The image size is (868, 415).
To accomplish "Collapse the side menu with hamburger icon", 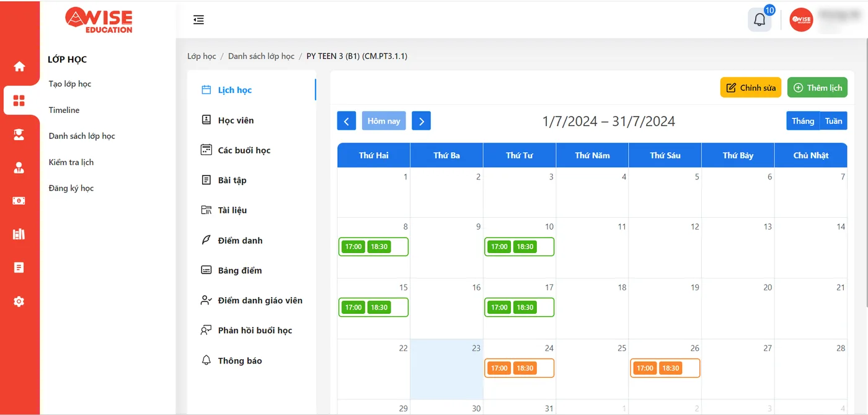I will coord(198,20).
